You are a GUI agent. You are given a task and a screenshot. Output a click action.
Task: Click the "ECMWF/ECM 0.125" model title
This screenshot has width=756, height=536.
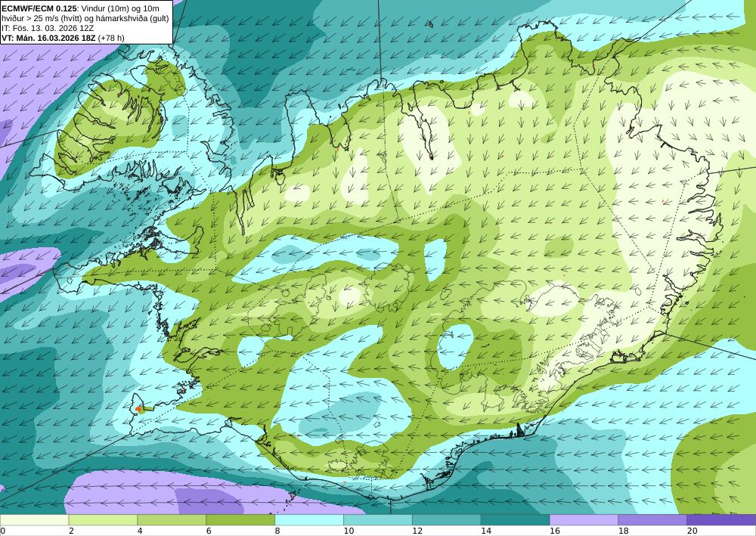tap(39, 8)
